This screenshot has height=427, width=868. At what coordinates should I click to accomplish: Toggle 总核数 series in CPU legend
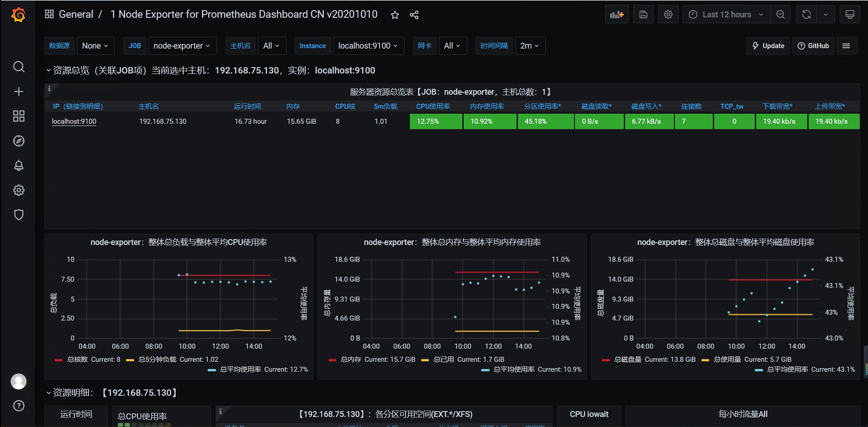coord(77,359)
